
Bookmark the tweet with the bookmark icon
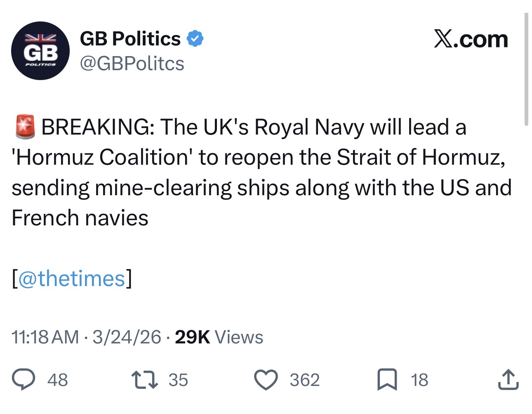coord(387,380)
